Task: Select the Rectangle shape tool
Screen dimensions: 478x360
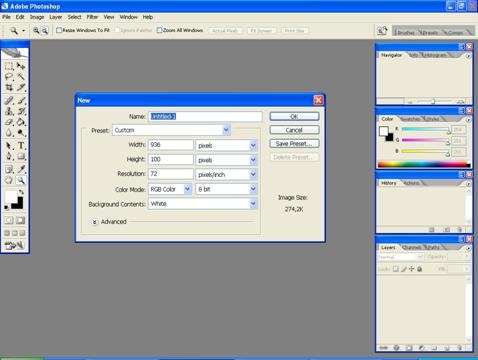Action: 21,156
